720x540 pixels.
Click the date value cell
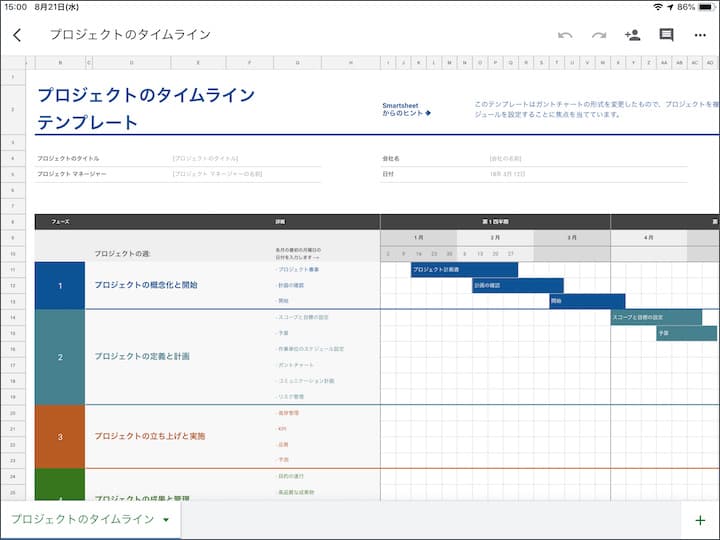[x=507, y=174]
